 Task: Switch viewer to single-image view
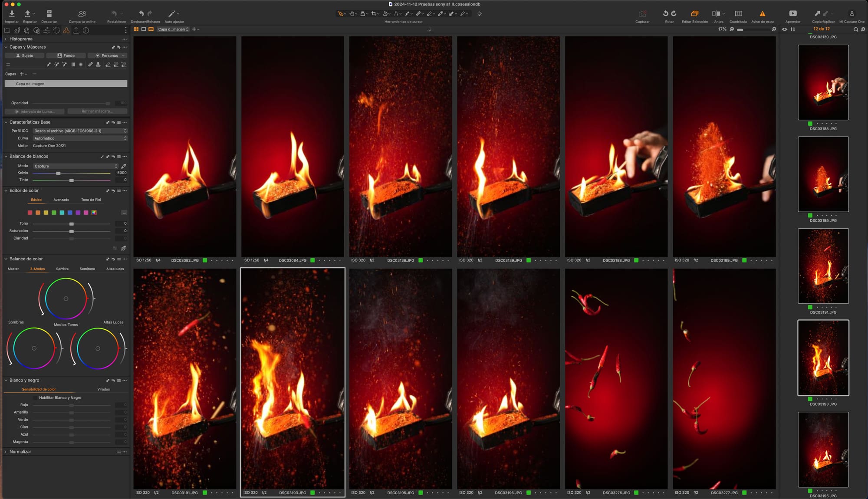click(x=144, y=29)
